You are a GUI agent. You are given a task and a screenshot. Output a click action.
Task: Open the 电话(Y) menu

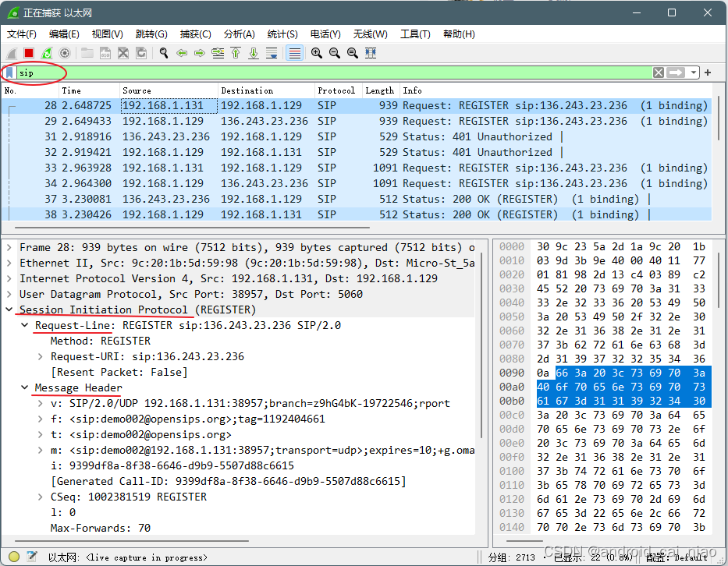coord(325,34)
